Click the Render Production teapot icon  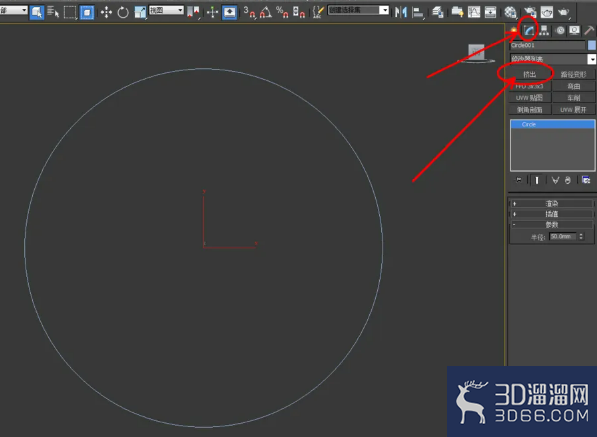coord(564,12)
